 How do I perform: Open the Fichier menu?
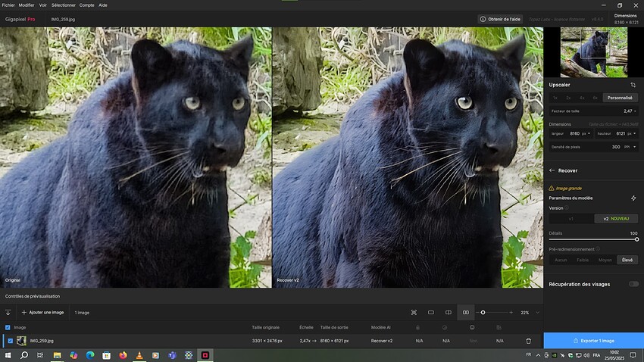tap(8, 5)
